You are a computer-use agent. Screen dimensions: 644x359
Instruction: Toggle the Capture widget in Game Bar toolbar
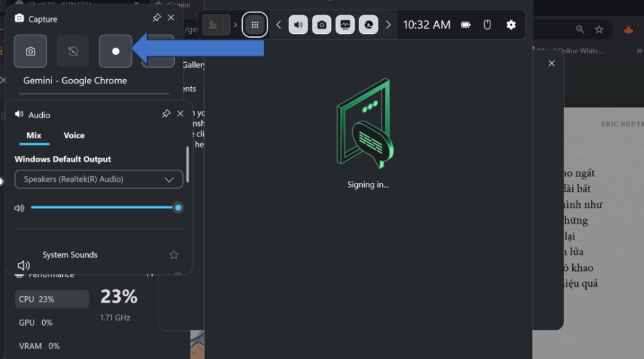[321, 25]
